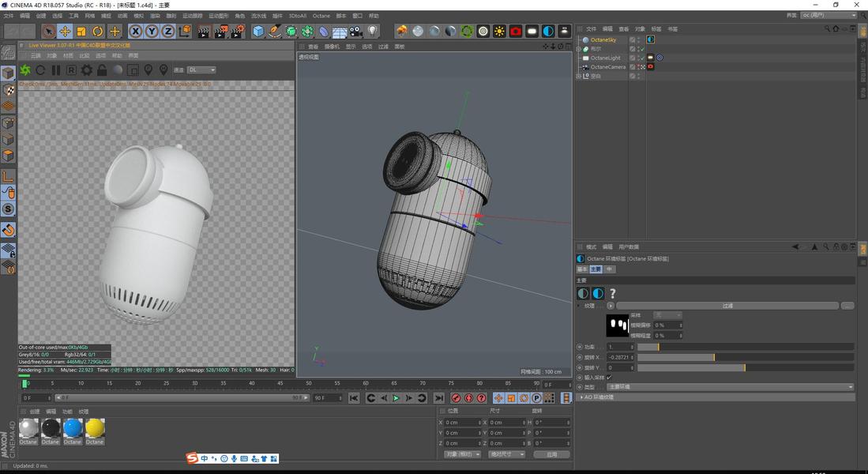
Task: Click the 旋转 X value field
Action: click(x=620, y=358)
